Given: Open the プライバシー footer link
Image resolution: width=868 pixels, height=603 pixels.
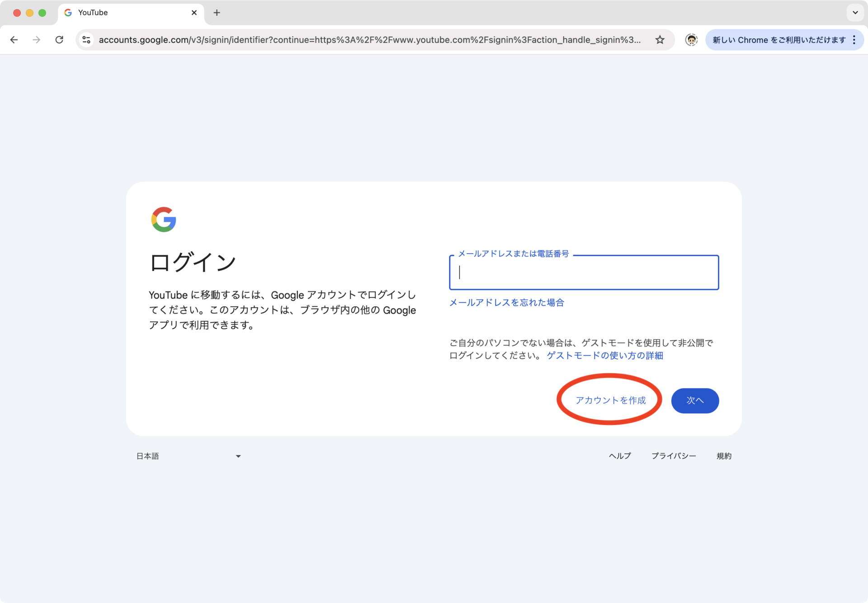Looking at the screenshot, I should [x=674, y=456].
